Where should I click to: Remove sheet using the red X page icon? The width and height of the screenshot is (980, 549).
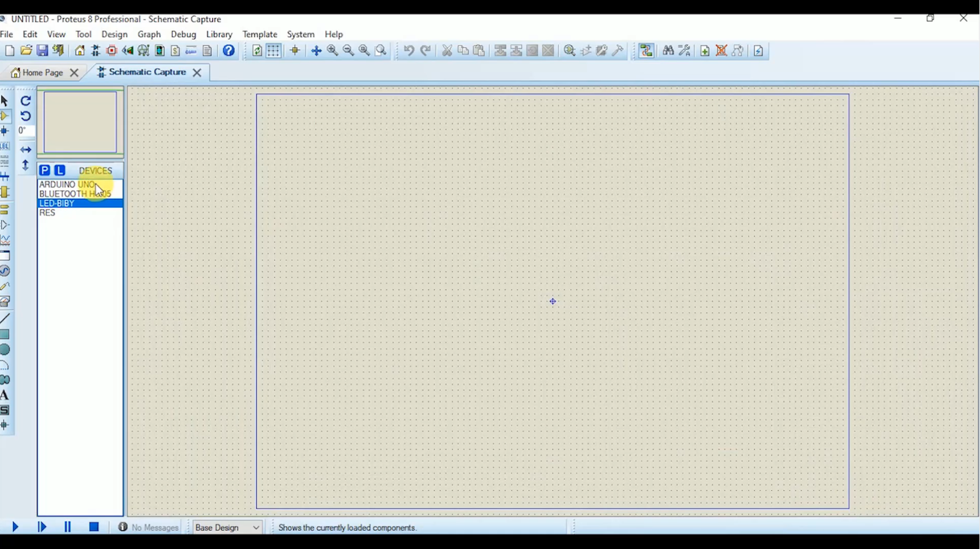click(x=721, y=51)
